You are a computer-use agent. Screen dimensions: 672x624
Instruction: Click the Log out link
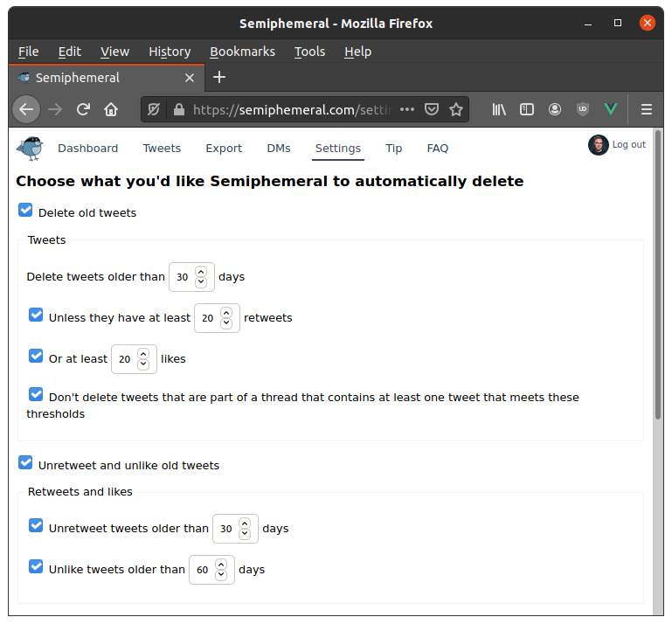628,145
